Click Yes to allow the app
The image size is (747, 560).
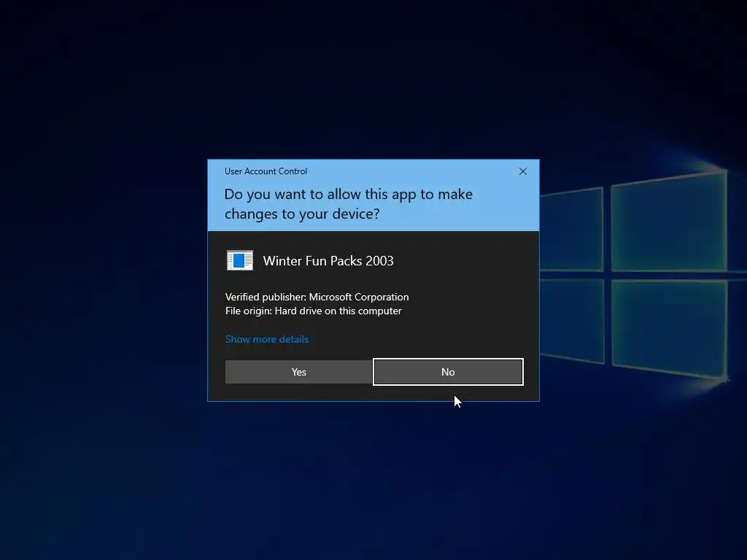[x=298, y=372]
